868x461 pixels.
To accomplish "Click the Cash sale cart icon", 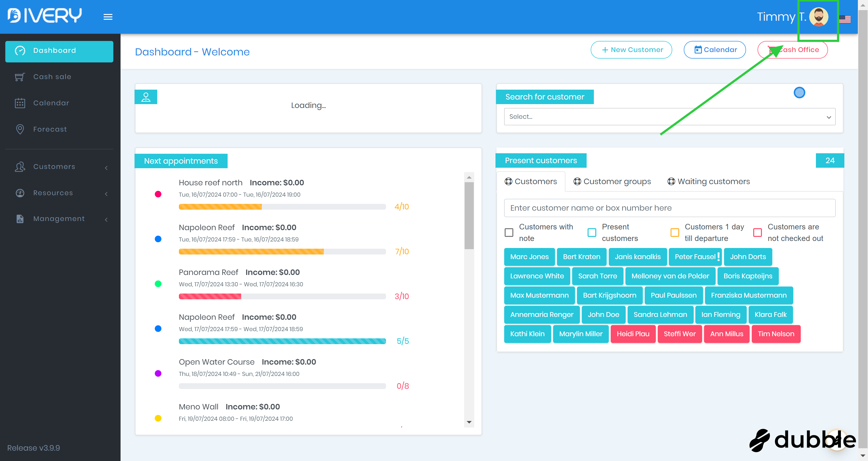I will point(20,77).
